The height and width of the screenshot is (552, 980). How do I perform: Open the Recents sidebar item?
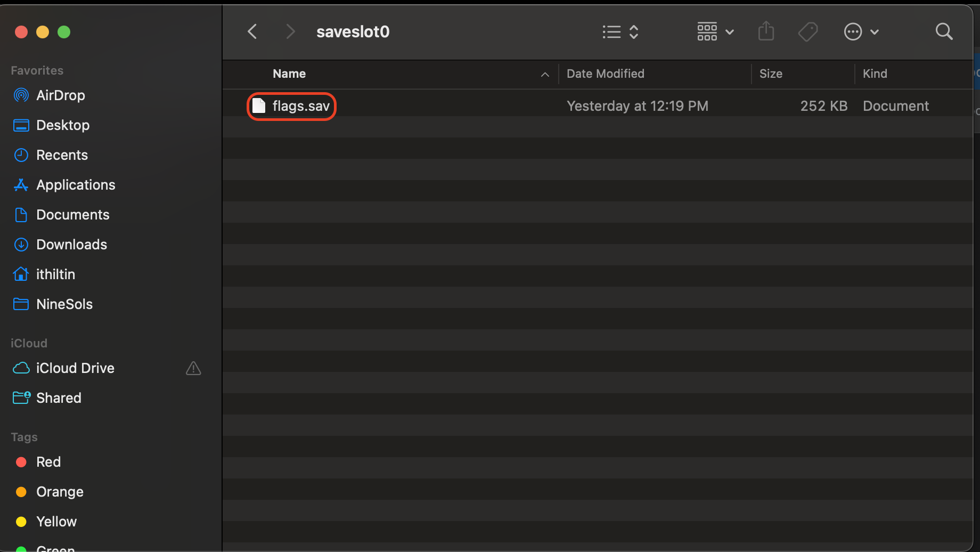click(x=62, y=155)
